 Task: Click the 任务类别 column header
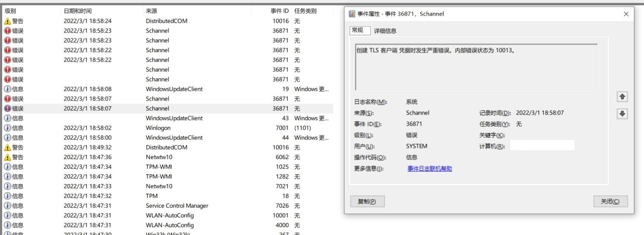point(305,11)
